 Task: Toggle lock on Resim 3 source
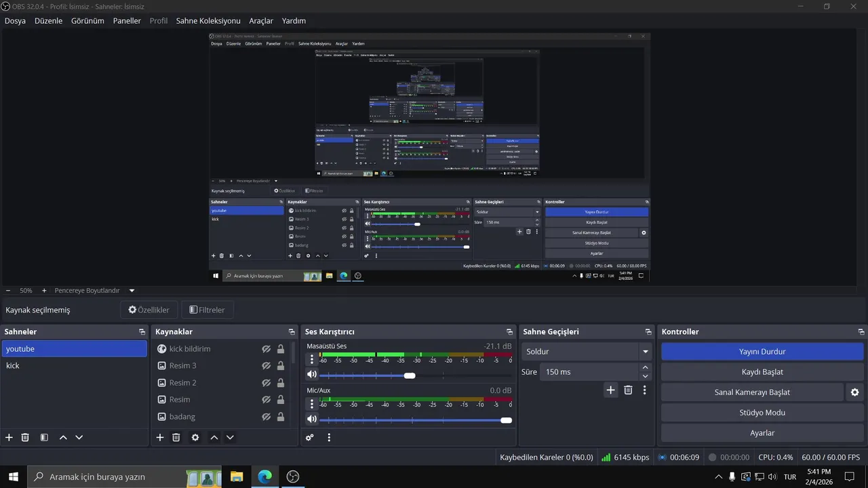point(281,366)
